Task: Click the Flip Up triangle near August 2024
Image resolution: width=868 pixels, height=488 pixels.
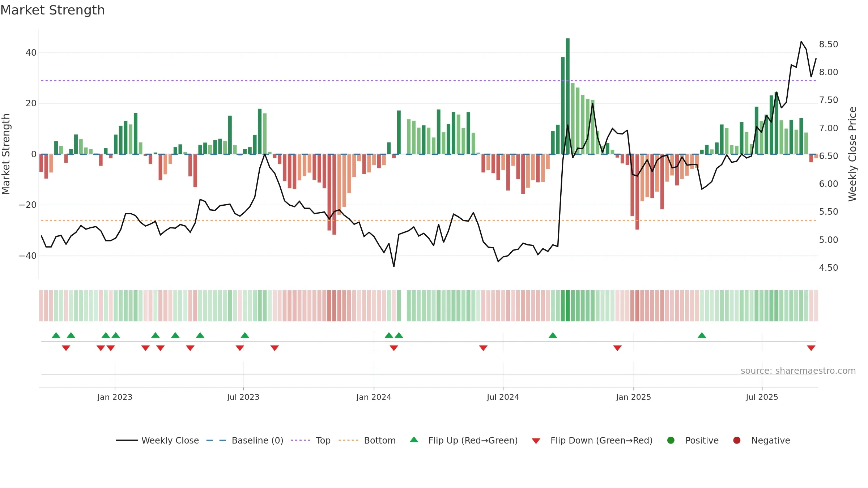Action: pos(553,335)
